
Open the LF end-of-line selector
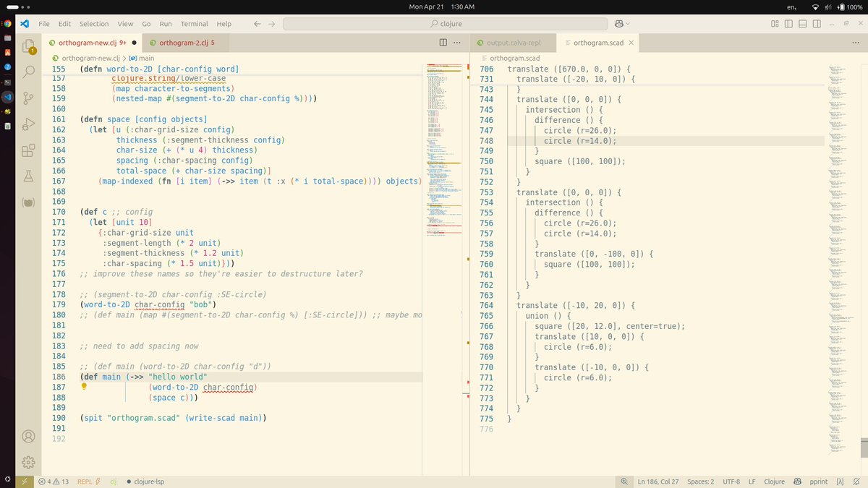pyautogui.click(x=752, y=481)
